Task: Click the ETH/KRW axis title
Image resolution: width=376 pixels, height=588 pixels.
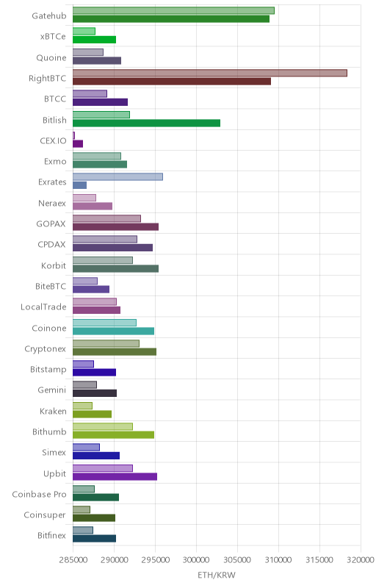Action: pyautogui.click(x=217, y=575)
